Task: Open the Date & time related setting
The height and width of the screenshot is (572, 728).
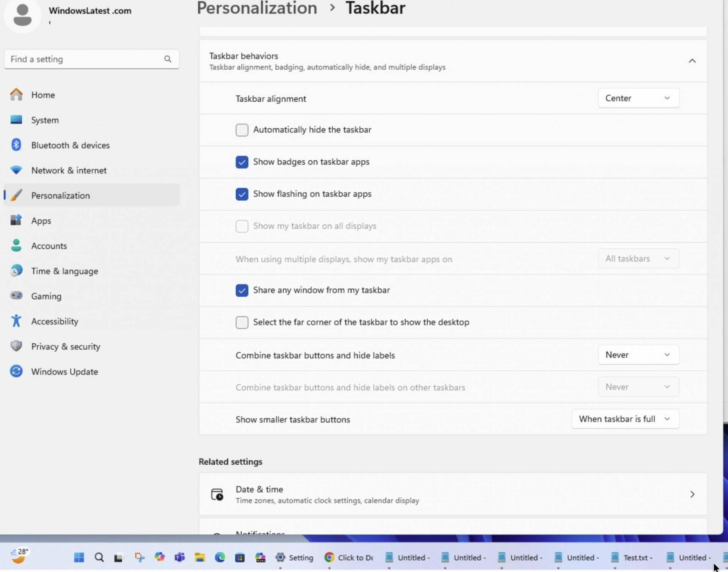Action: point(453,494)
